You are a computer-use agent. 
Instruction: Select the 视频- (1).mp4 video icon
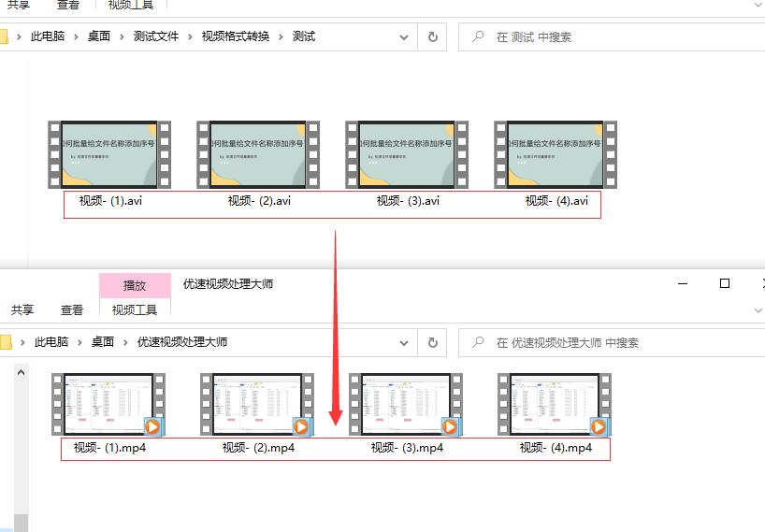108,404
